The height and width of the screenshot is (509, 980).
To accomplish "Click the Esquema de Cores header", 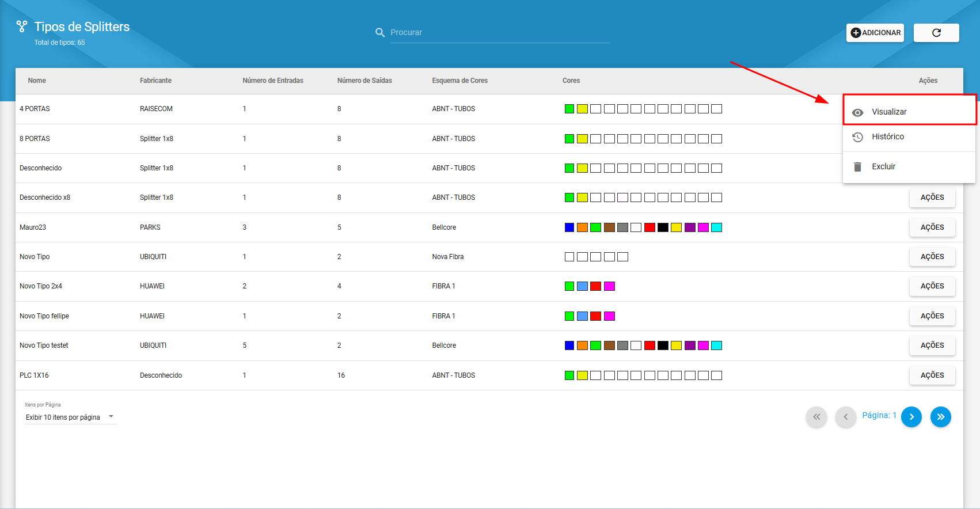I will (459, 81).
